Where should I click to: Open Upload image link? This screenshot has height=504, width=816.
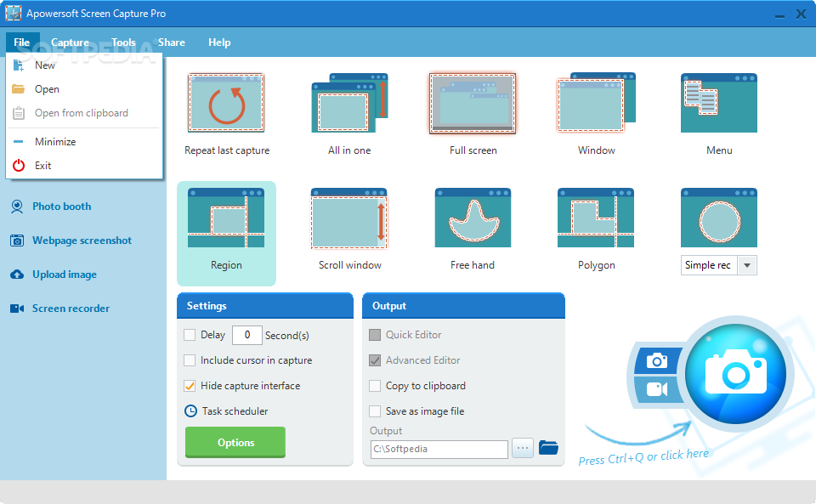click(x=65, y=275)
